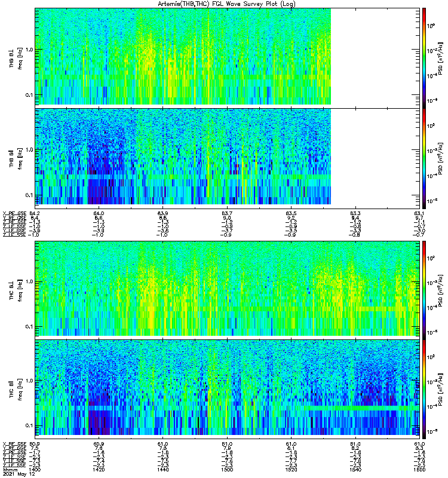Click the '1420' time label
Viewport: 448px width, 478px height.
click(99, 470)
